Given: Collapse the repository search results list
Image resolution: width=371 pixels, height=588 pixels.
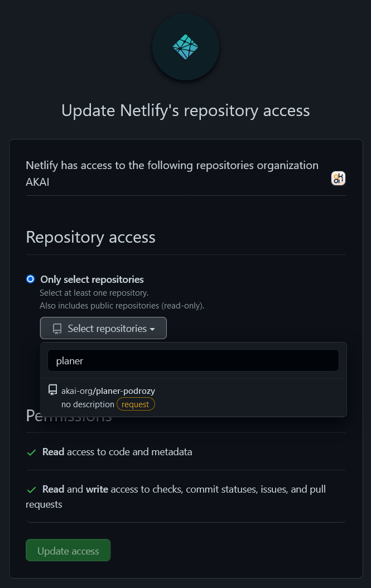Looking at the screenshot, I should coord(103,328).
